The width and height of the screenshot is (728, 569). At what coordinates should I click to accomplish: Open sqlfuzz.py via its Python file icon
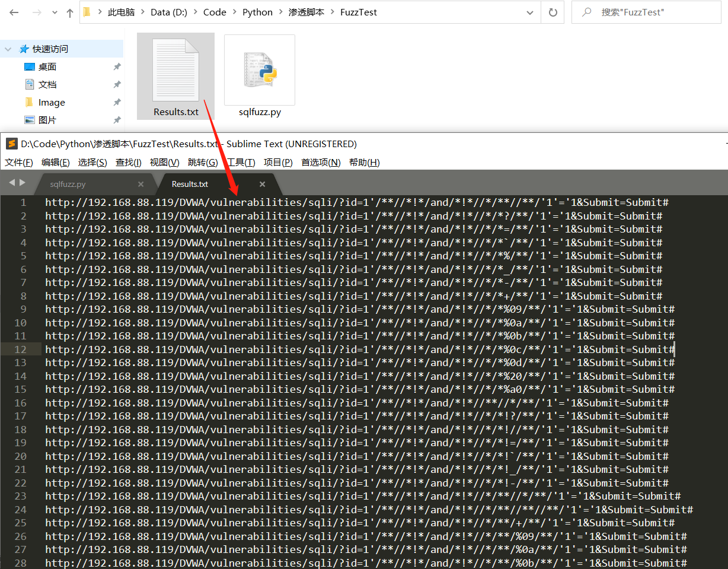click(259, 69)
